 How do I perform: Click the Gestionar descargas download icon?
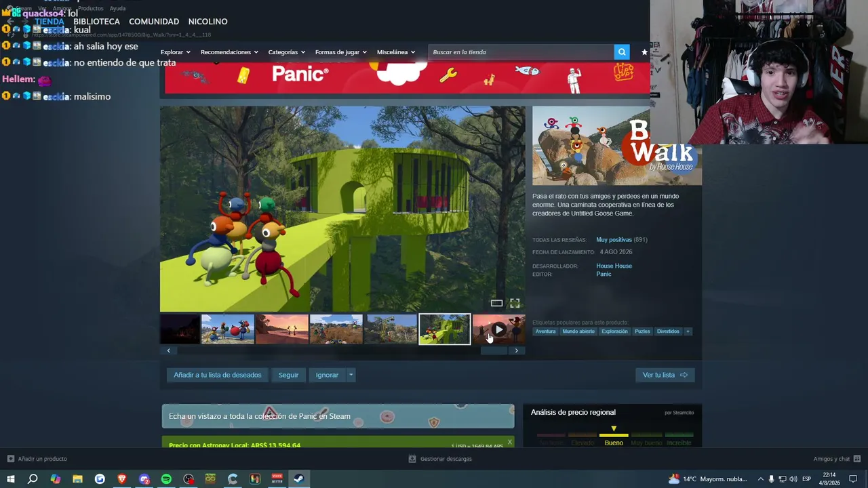click(412, 459)
